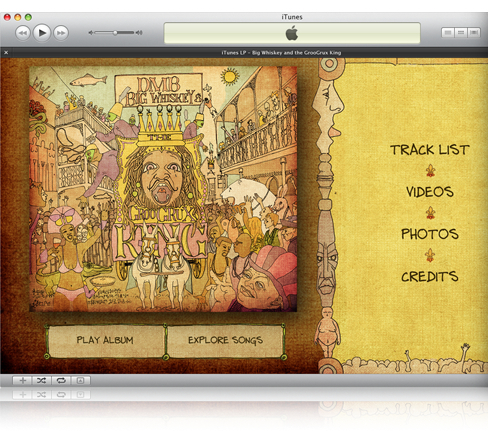Switch to list view button
The height and width of the screenshot is (431, 489).
448,32
